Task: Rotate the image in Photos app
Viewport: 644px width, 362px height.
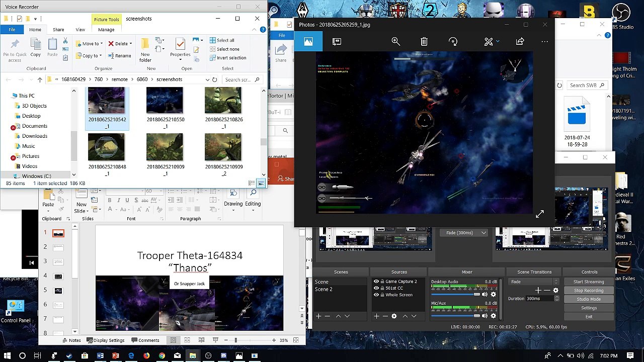Action: [x=453, y=42]
